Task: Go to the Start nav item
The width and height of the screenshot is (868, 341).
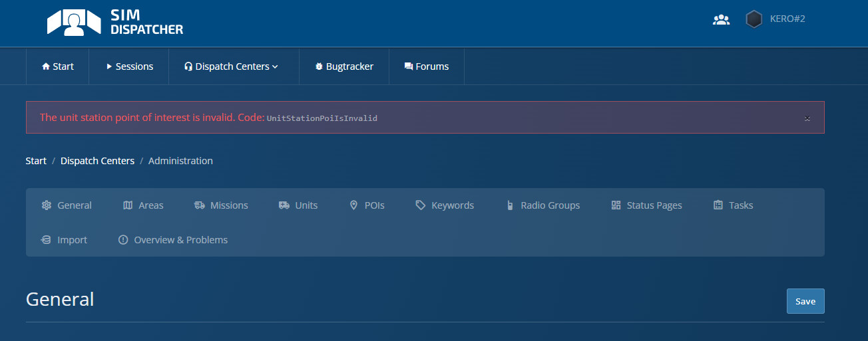Action: point(57,66)
